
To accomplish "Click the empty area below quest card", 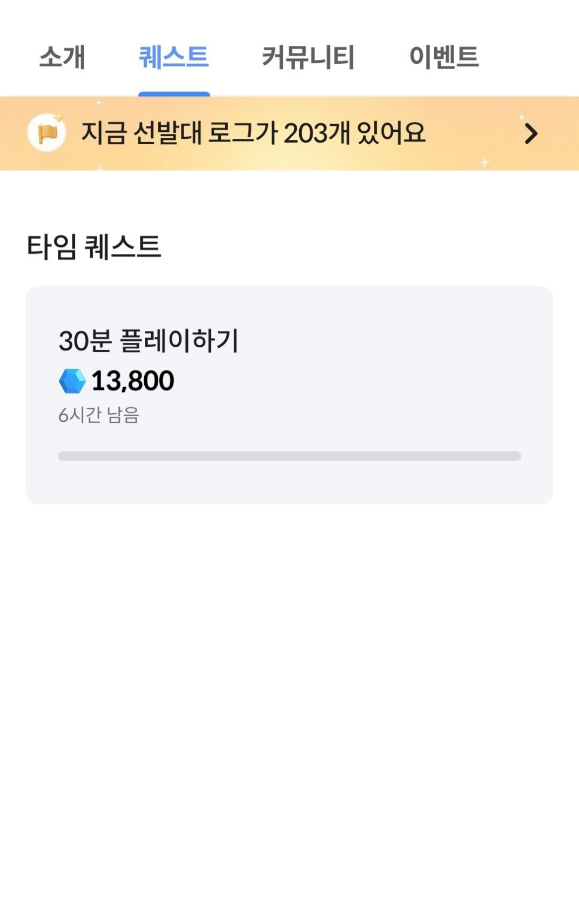I will (x=289, y=713).
